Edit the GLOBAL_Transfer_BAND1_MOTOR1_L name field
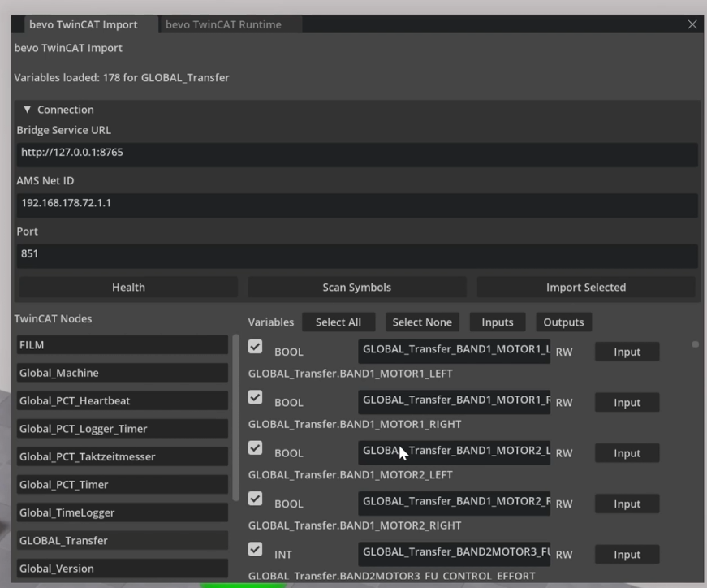The width and height of the screenshot is (707, 588). 454,351
